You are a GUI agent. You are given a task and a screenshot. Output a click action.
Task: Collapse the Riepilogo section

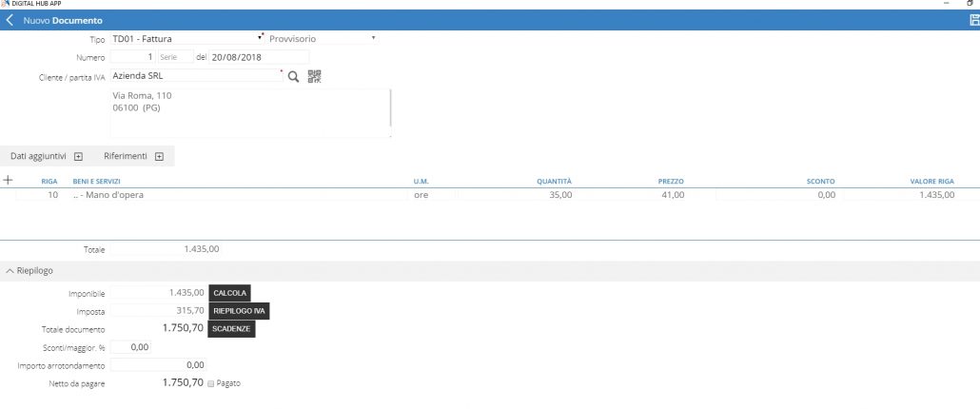pos(10,271)
